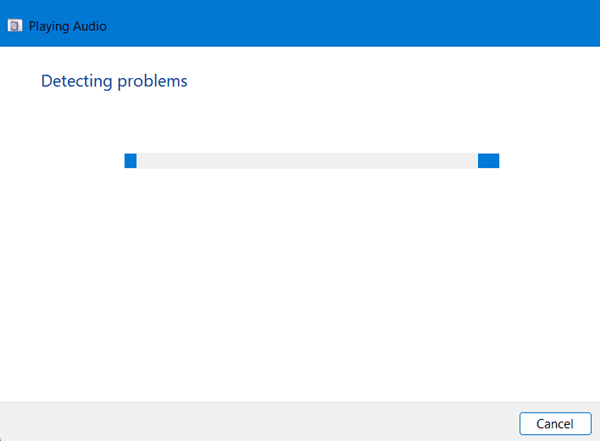The image size is (600, 441).
Task: Click the word "Detecting" in the heading
Action: pos(75,81)
